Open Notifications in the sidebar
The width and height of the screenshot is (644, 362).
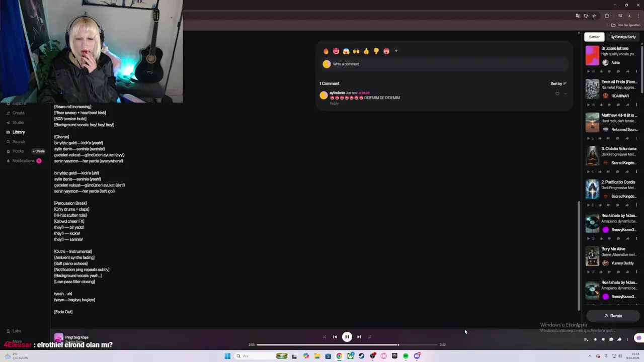coord(21,161)
